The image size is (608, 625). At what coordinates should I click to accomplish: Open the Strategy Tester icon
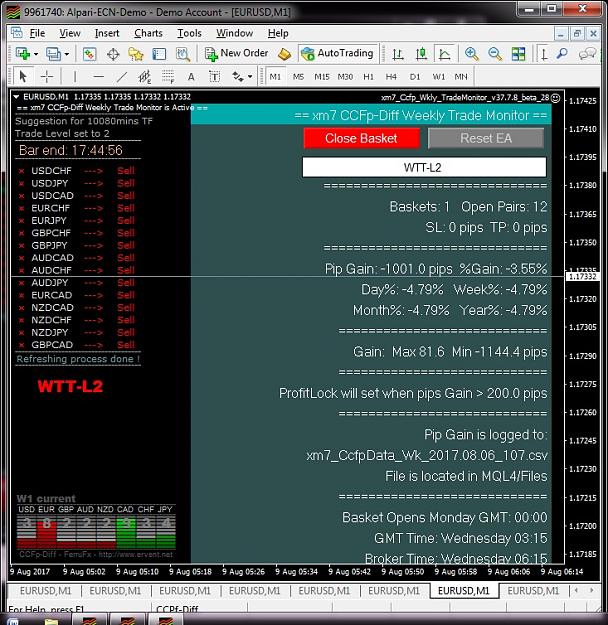(x=183, y=54)
